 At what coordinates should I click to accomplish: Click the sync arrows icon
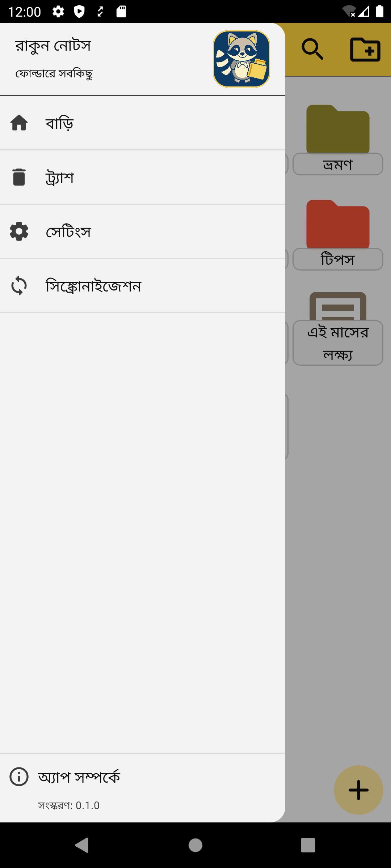coord(19,286)
